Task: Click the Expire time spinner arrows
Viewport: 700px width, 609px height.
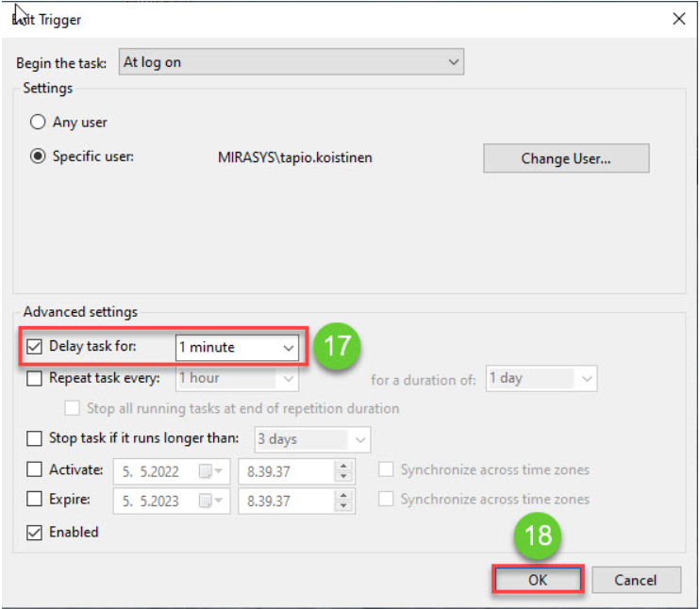Action: click(343, 501)
